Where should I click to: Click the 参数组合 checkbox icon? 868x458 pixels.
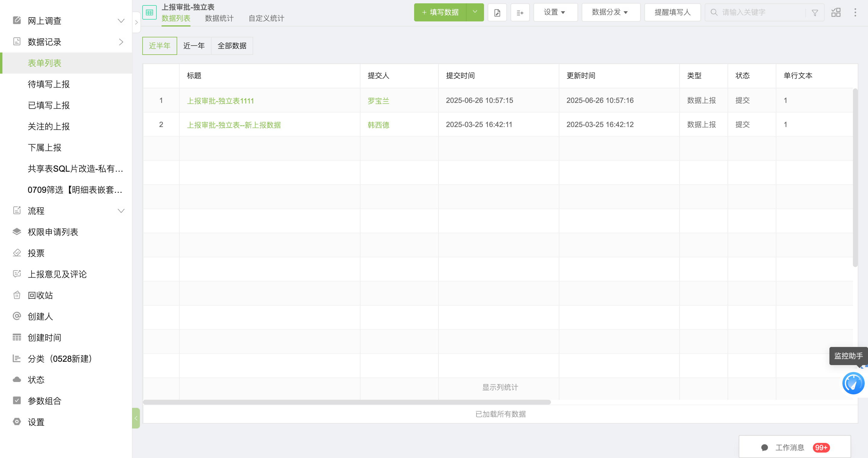tap(17, 400)
